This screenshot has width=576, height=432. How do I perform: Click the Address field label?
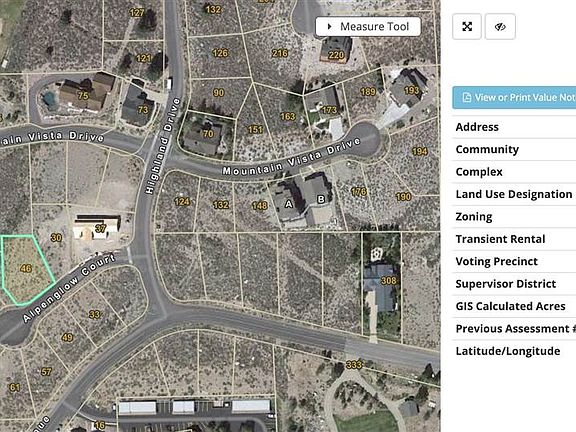477,127
